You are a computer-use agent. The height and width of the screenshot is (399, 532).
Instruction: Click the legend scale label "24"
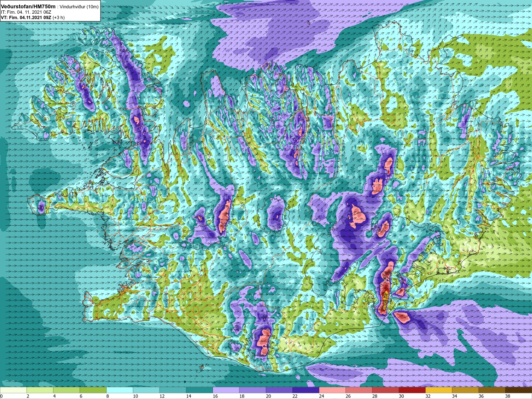[322, 396]
